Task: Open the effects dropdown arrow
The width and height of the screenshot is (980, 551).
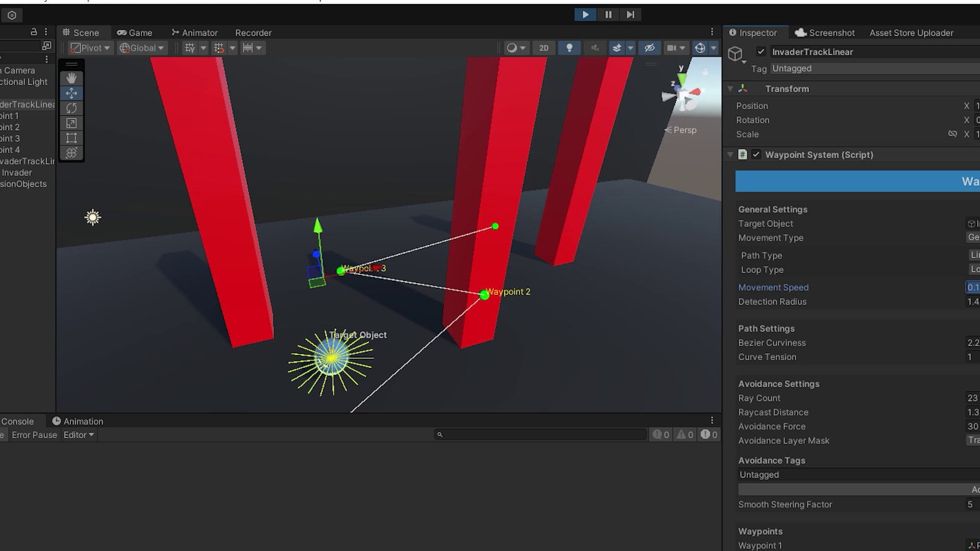Action: click(631, 48)
